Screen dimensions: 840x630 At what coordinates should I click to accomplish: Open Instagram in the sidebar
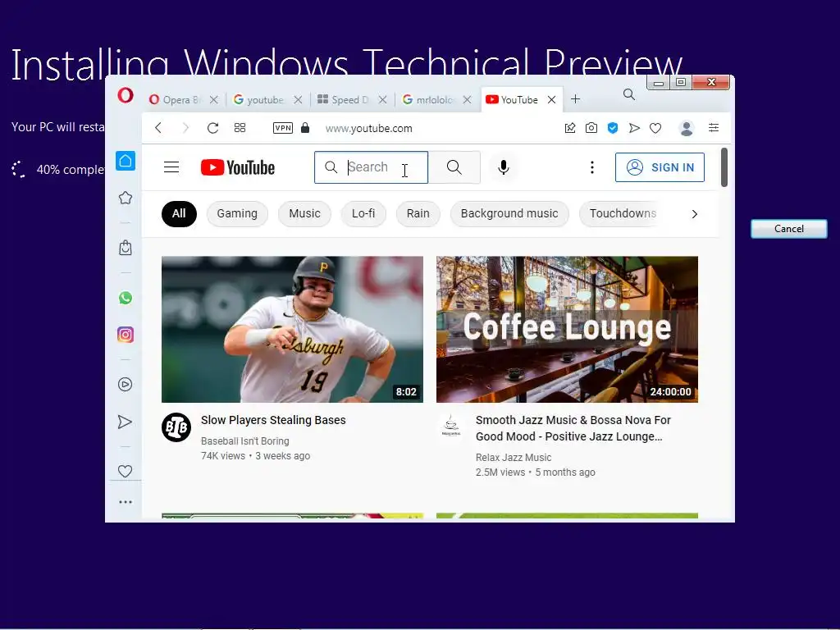[126, 335]
